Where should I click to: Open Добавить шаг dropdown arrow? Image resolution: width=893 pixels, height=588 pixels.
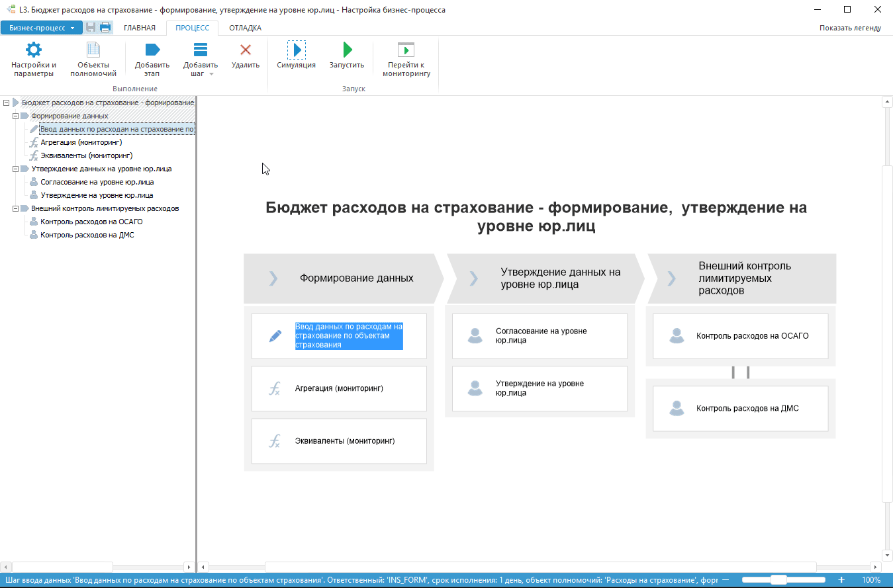[x=211, y=74]
